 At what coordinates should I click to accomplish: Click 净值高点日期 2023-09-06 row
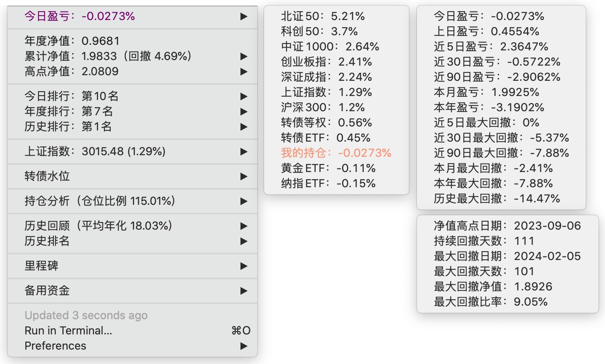(x=507, y=226)
